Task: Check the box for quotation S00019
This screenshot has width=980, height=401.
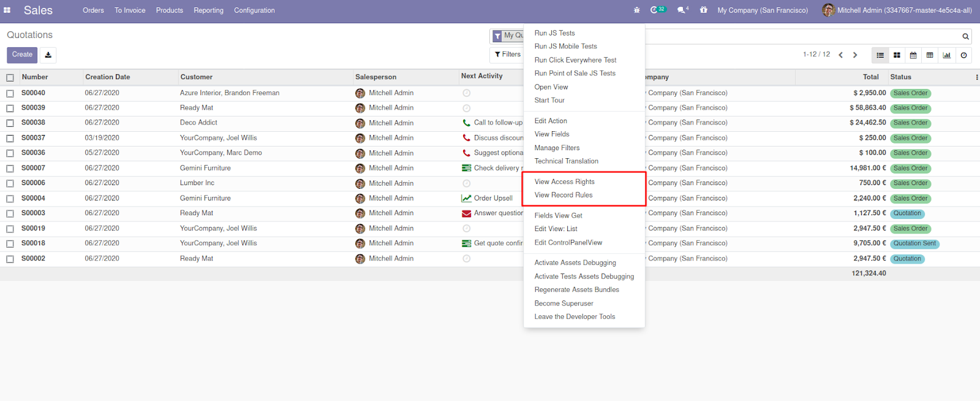Action: (x=10, y=229)
